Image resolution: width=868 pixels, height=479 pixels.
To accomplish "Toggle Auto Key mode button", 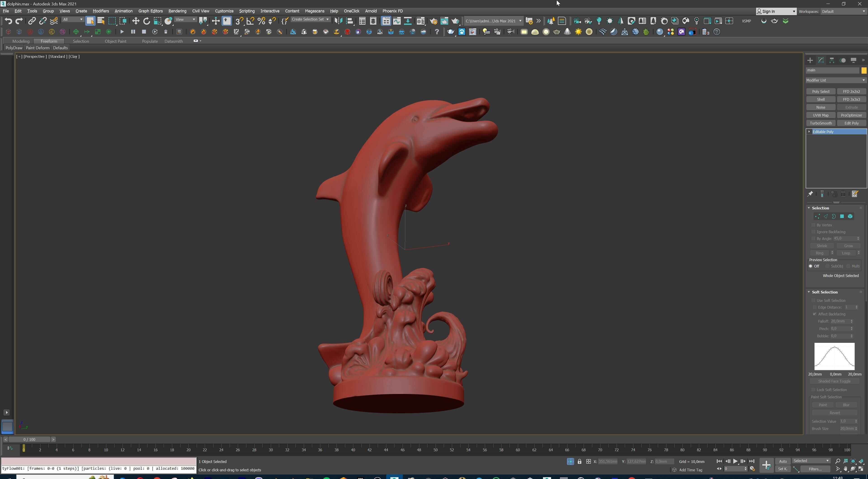I will coord(783,461).
